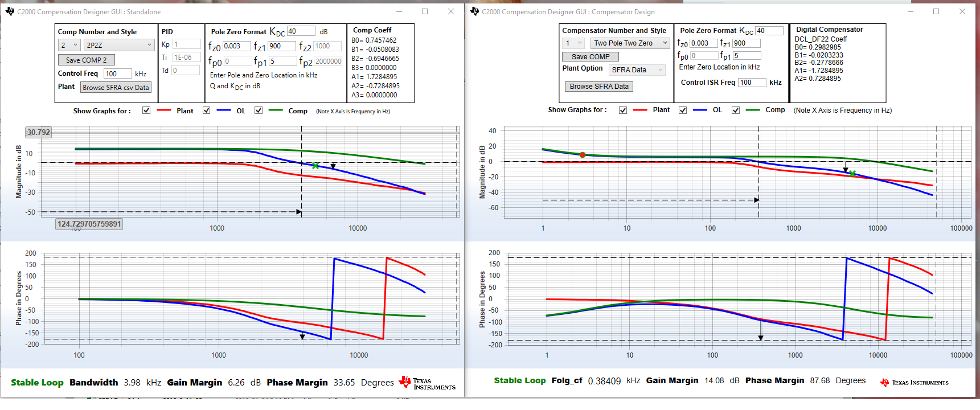Click the TI logo in Compensator Design title bar

[x=474, y=11]
